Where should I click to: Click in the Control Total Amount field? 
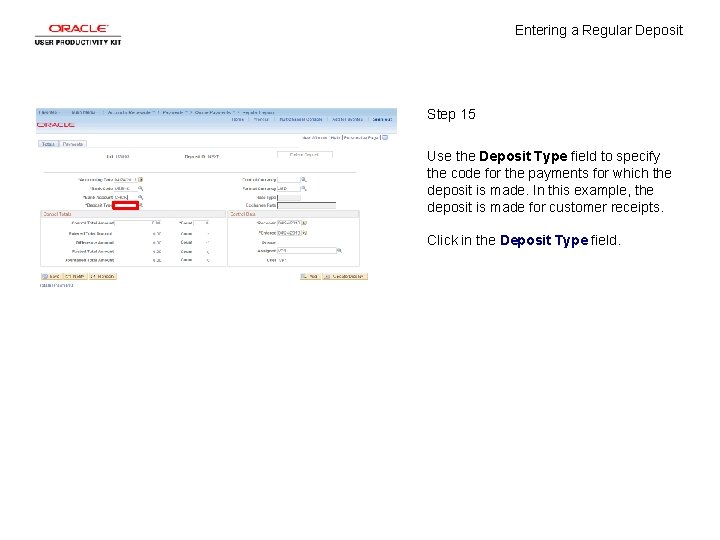click(x=137, y=223)
